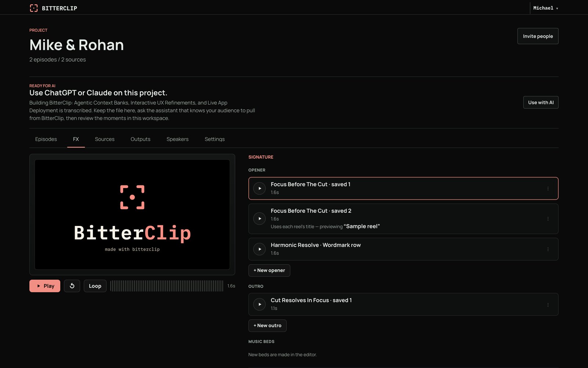Play the Focus Before The Cut saved 2 opener

259,219
